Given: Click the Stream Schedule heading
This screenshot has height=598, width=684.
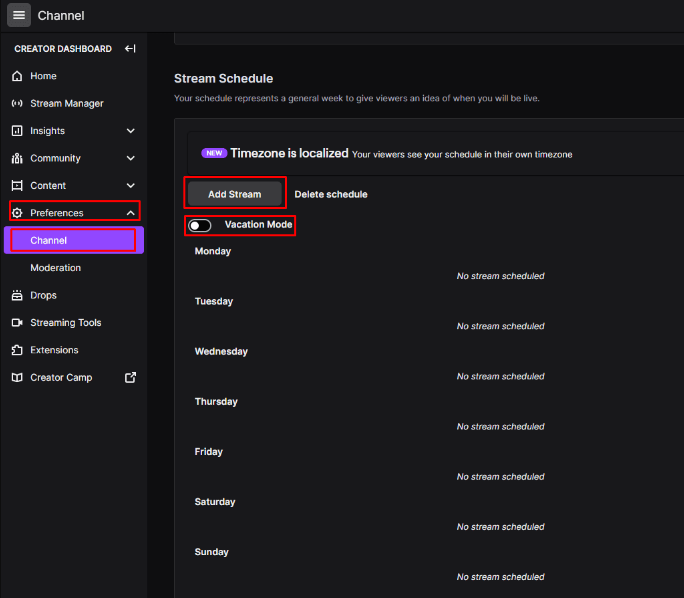Looking at the screenshot, I should (223, 79).
